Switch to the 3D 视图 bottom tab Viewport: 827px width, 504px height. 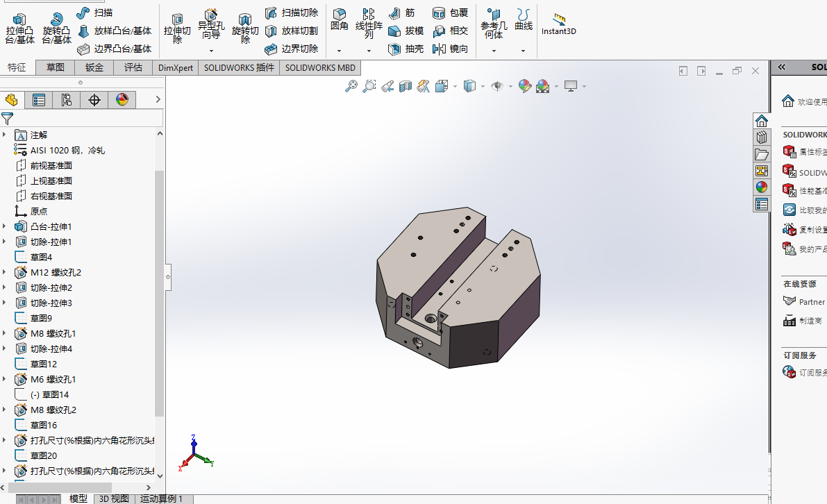(114, 498)
